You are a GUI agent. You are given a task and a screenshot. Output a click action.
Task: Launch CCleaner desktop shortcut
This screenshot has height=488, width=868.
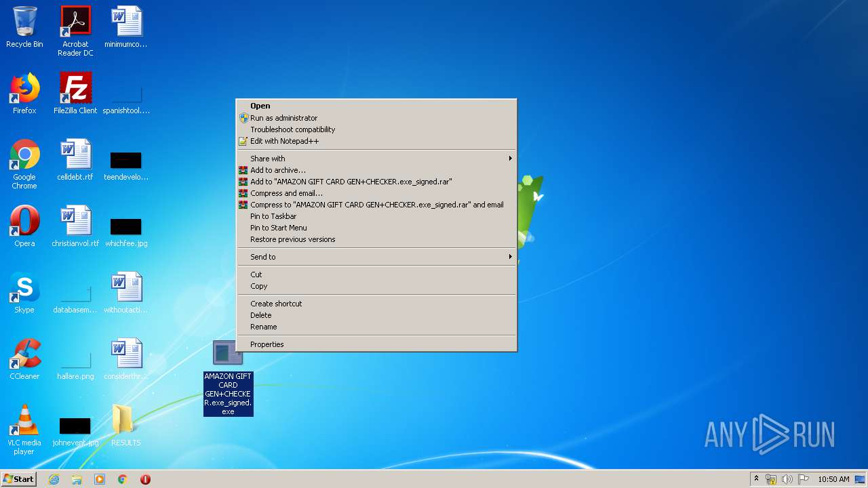(x=24, y=359)
